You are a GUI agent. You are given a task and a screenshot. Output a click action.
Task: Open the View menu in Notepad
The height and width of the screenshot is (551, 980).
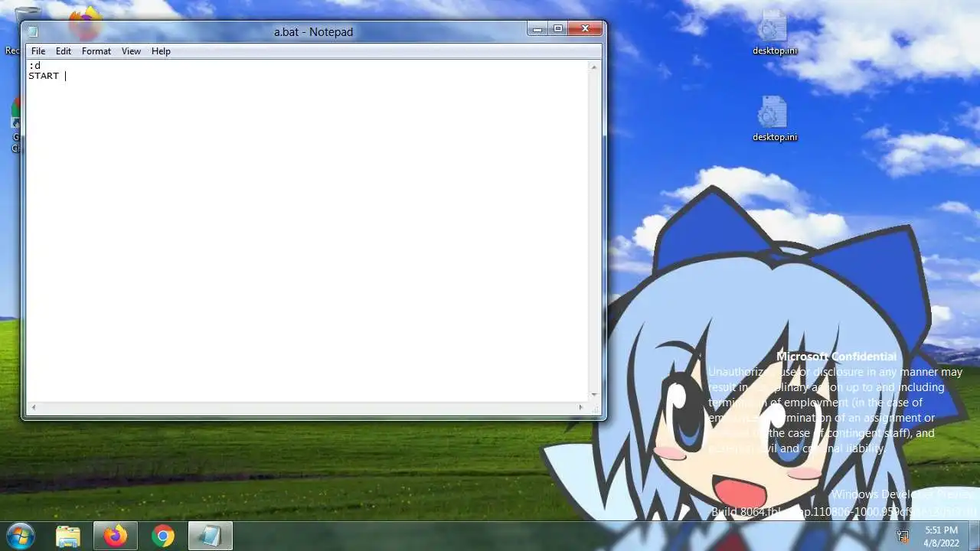tap(131, 51)
